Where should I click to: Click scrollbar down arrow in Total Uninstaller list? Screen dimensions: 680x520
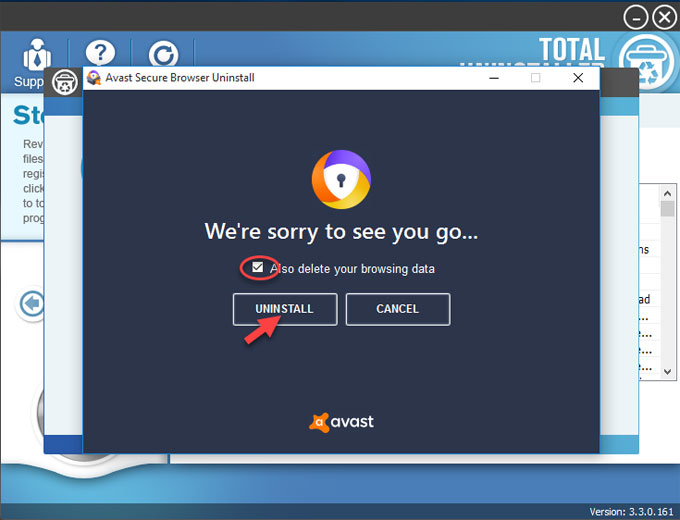pos(667,372)
